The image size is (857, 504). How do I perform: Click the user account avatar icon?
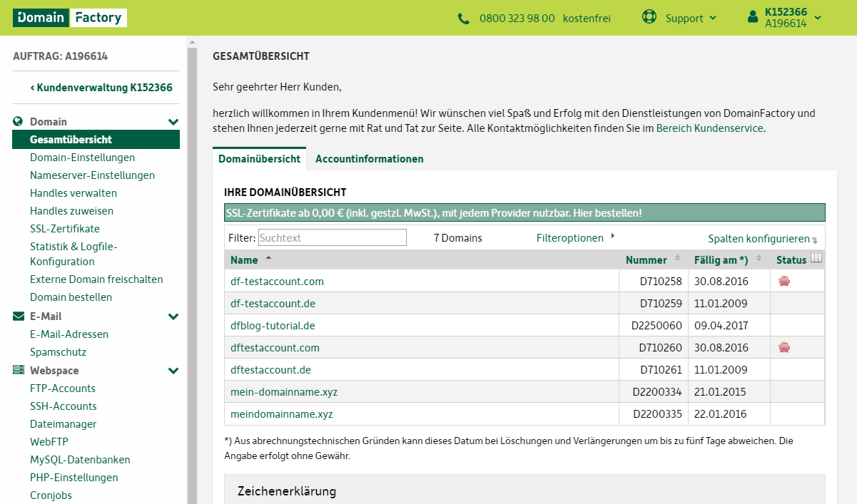click(753, 18)
